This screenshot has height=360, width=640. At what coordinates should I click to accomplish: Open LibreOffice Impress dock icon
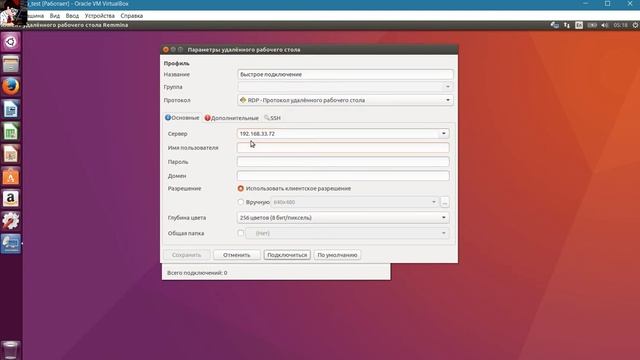(11, 154)
